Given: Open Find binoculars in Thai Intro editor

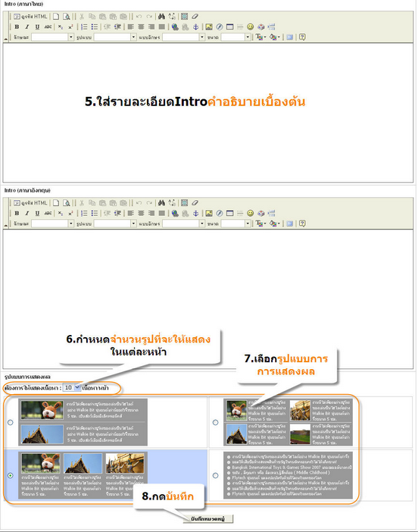Looking at the screenshot, I should 162,16.
